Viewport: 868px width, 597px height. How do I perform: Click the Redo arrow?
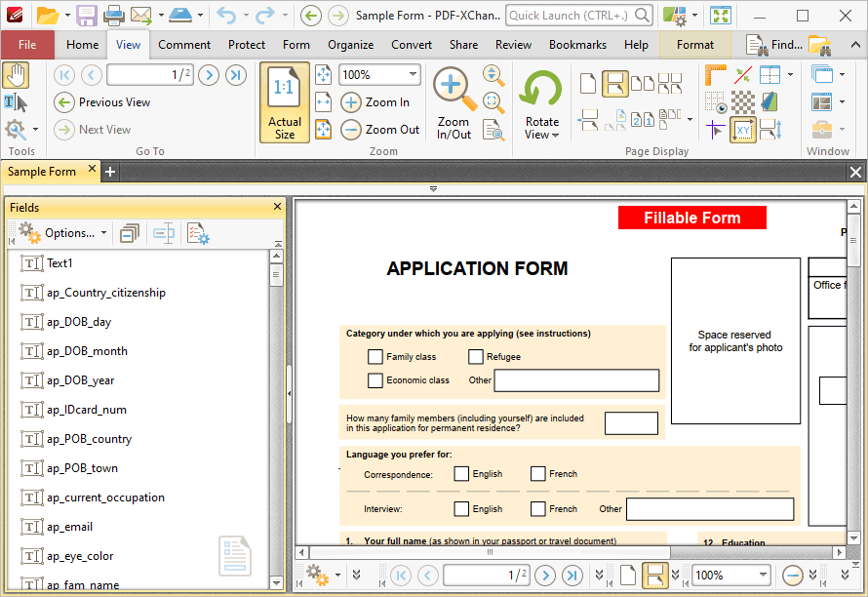coord(265,16)
